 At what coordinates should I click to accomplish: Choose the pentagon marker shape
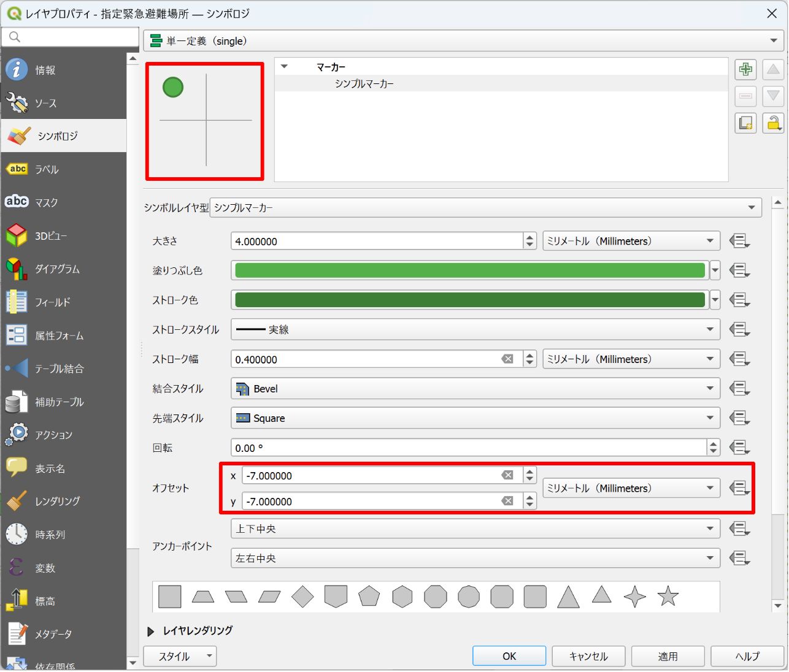point(369,596)
